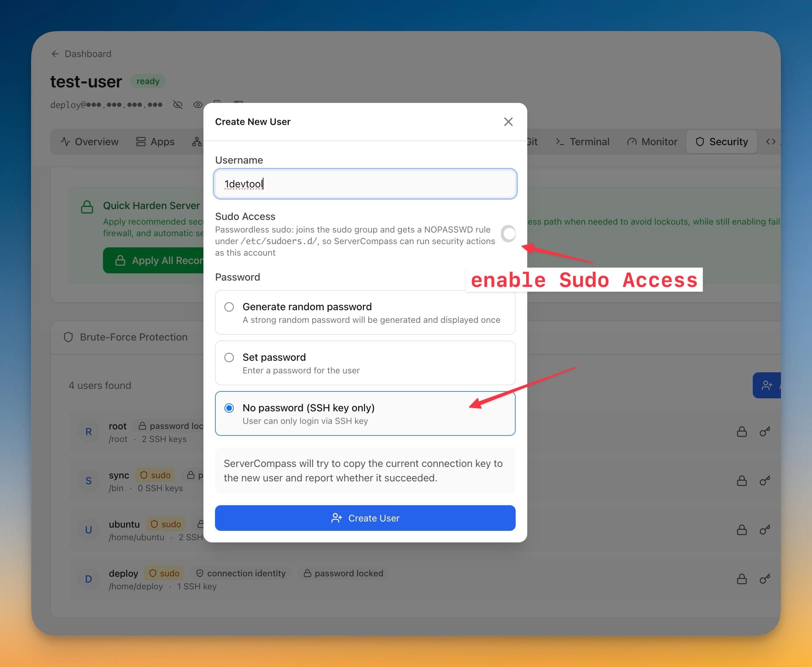The width and height of the screenshot is (812, 667).
Task: Close the Create New User dialog
Action: click(508, 122)
